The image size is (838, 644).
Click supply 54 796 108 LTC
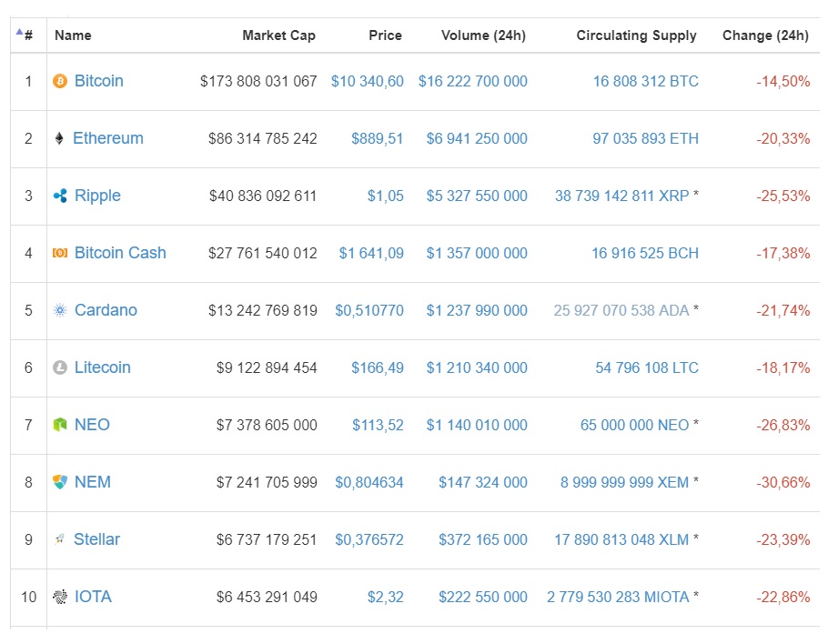(x=647, y=367)
